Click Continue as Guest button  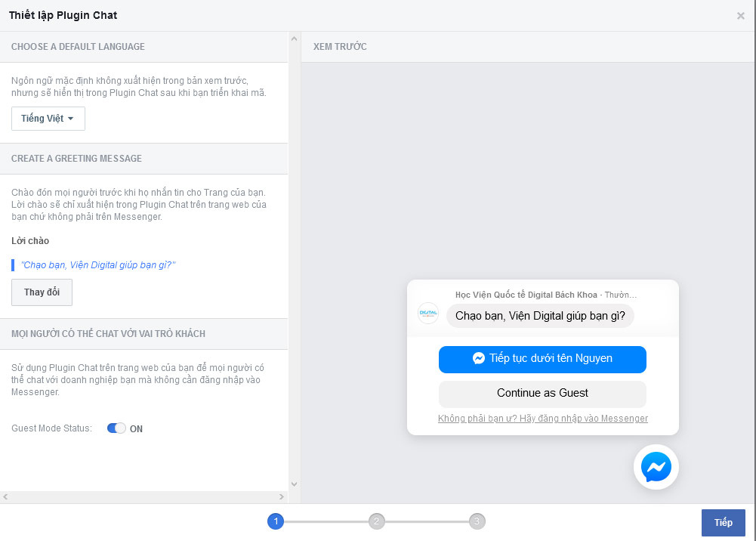tap(542, 394)
